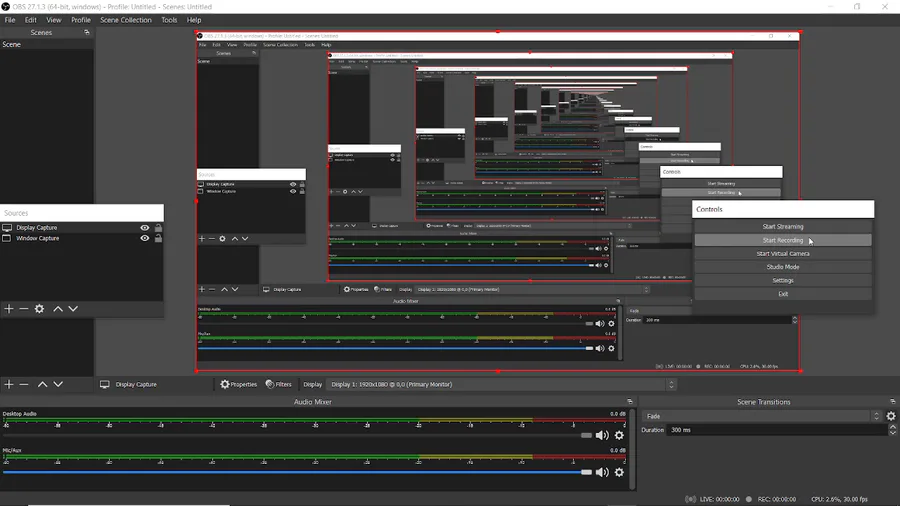The height and width of the screenshot is (506, 900).
Task: Toggle Display Capture eye in nested preview window
Action: (x=293, y=184)
